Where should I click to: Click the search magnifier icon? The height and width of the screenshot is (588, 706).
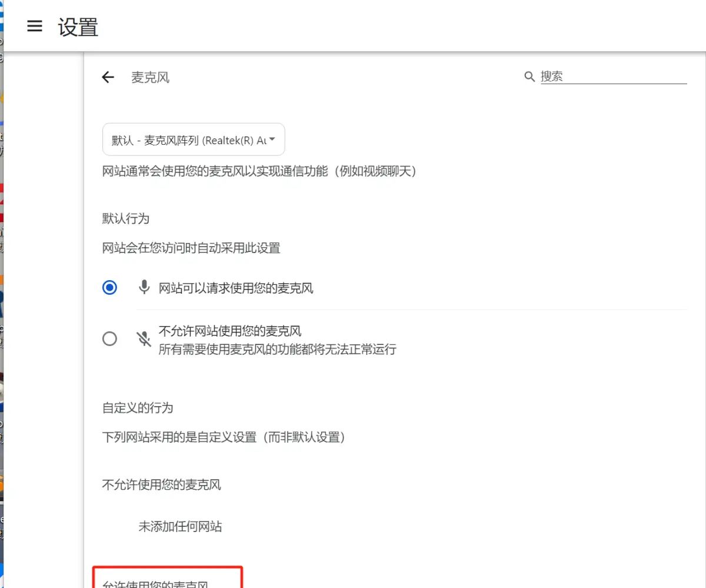(529, 77)
